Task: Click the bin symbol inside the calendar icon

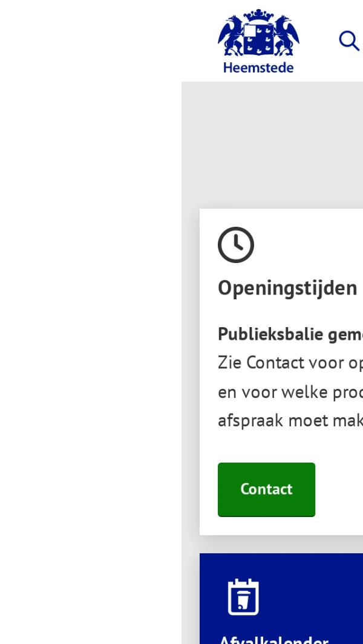Action: (243, 601)
